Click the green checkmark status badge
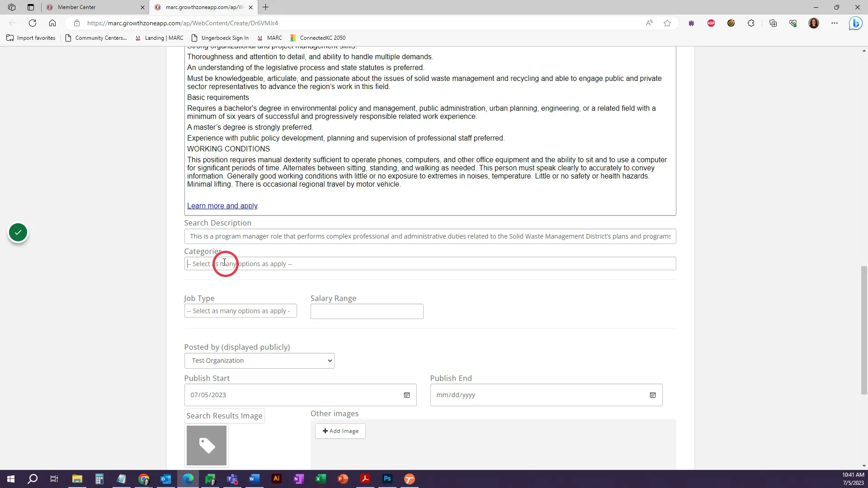This screenshot has height=488, width=868. [18, 233]
